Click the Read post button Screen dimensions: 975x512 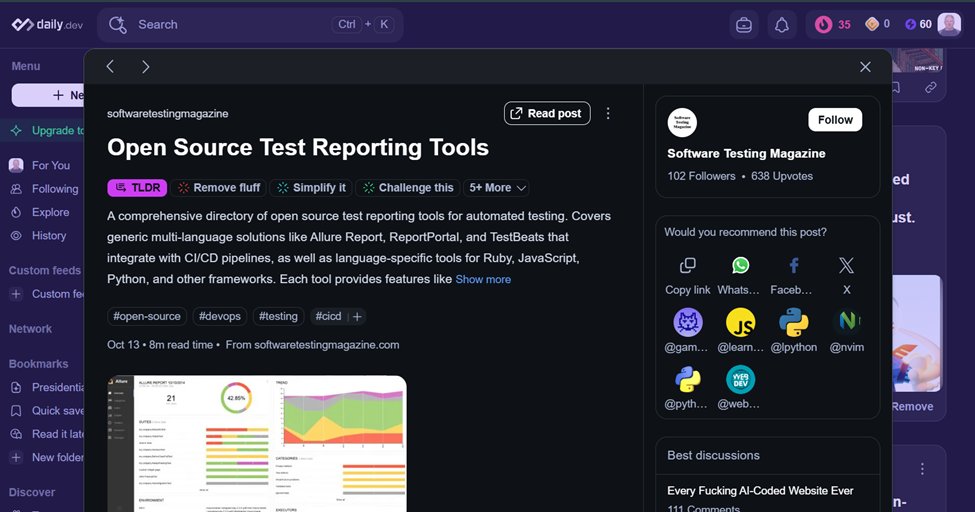tap(547, 113)
